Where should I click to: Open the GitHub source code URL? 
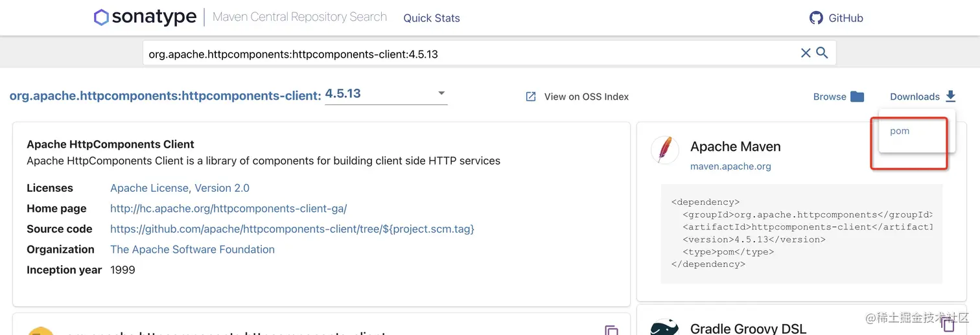tap(292, 229)
